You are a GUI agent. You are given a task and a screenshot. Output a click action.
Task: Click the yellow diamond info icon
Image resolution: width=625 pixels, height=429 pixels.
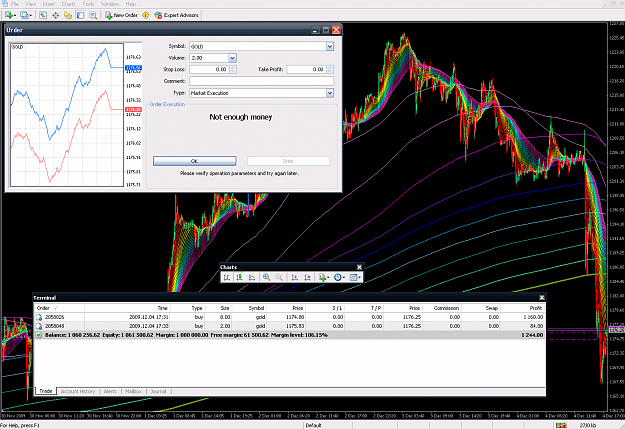pos(145,15)
